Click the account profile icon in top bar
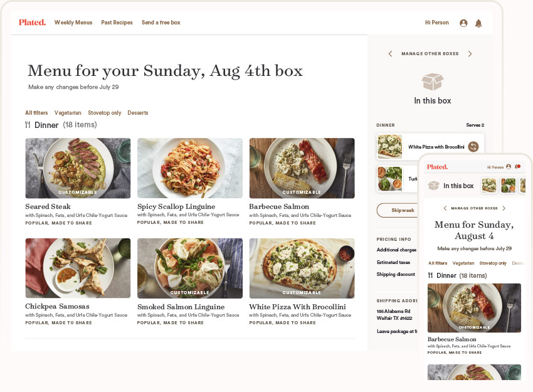This screenshot has height=392, width=533. click(463, 23)
